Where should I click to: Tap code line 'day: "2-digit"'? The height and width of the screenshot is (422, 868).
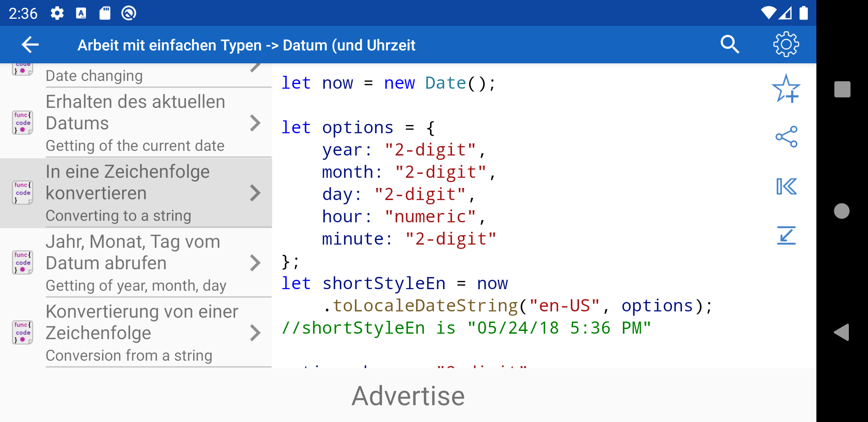click(x=398, y=195)
